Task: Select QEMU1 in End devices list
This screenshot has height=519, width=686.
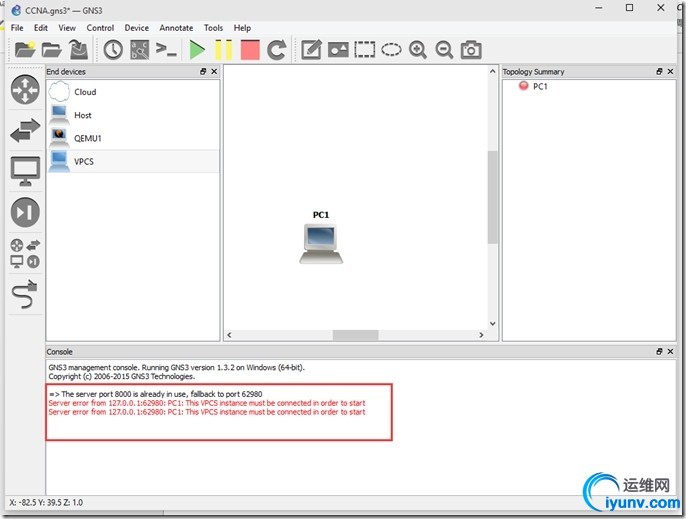Action: tap(133, 138)
